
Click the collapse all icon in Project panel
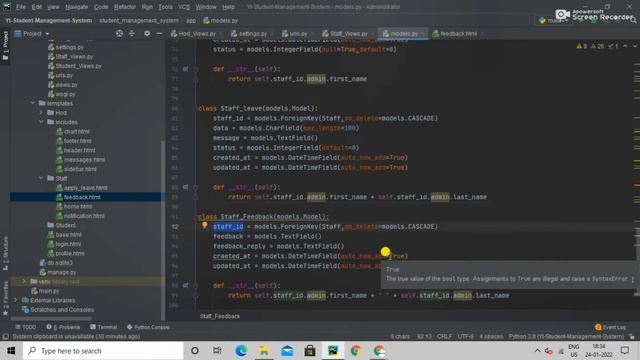[x=132, y=33]
